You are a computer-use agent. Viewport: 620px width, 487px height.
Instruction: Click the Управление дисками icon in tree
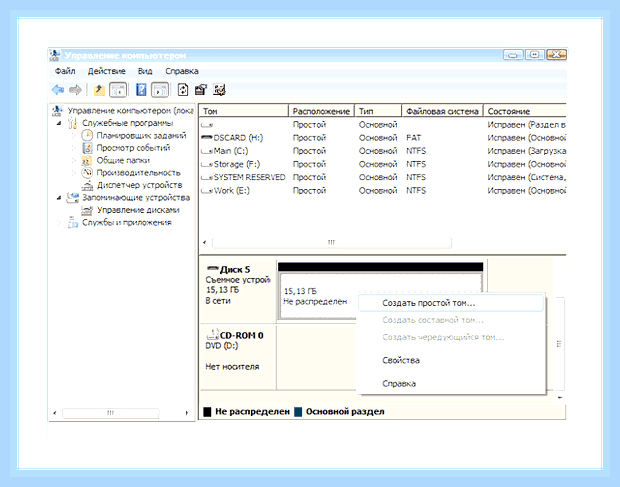pyautogui.click(x=87, y=210)
